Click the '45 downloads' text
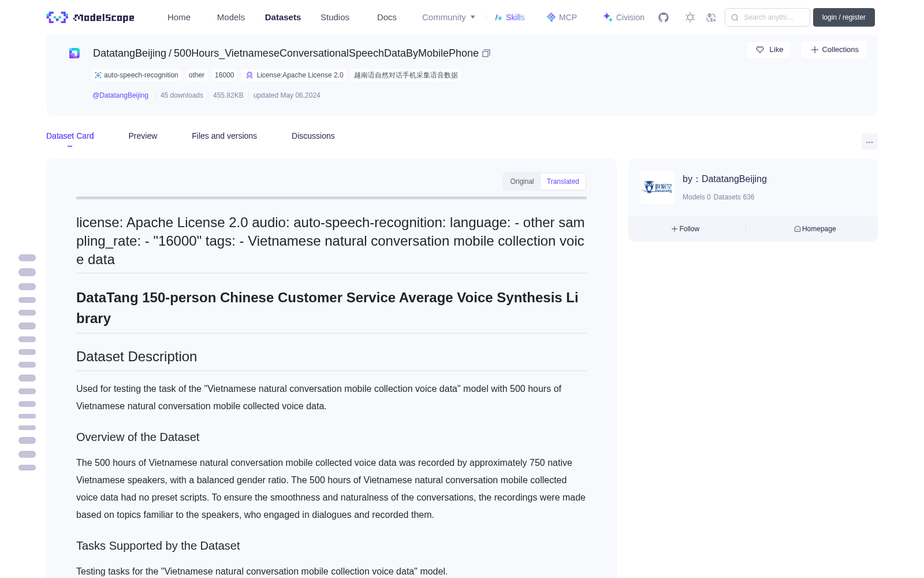Screen dimensions: 924x578 point(182,95)
